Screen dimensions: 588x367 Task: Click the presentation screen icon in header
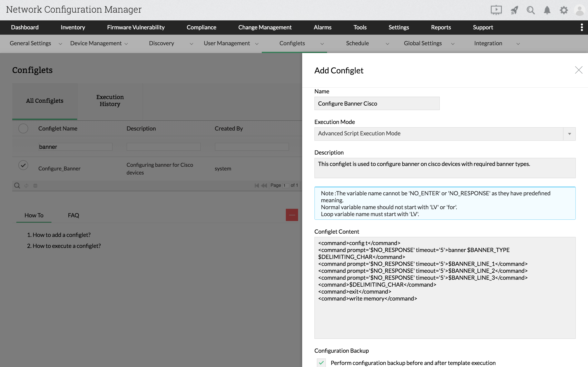(x=496, y=10)
